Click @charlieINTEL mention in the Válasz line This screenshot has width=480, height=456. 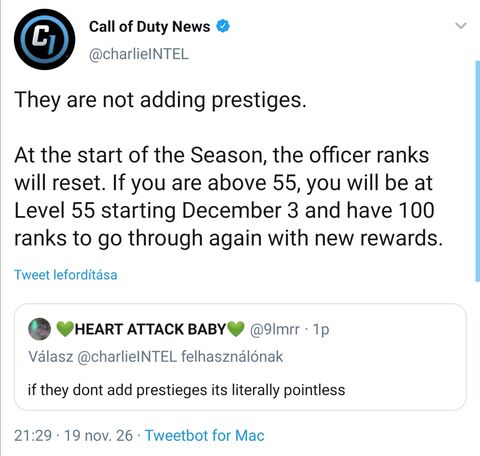[127, 357]
